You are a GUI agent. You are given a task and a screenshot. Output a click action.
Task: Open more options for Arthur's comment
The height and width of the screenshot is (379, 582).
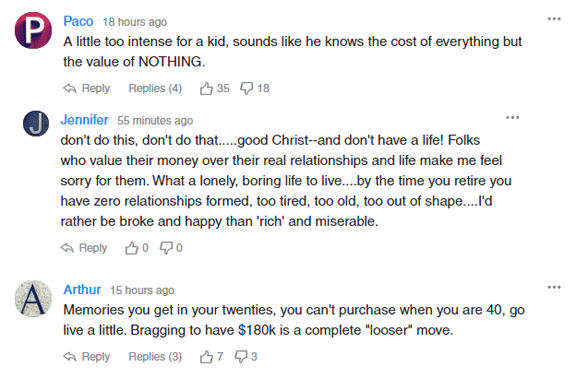554,287
